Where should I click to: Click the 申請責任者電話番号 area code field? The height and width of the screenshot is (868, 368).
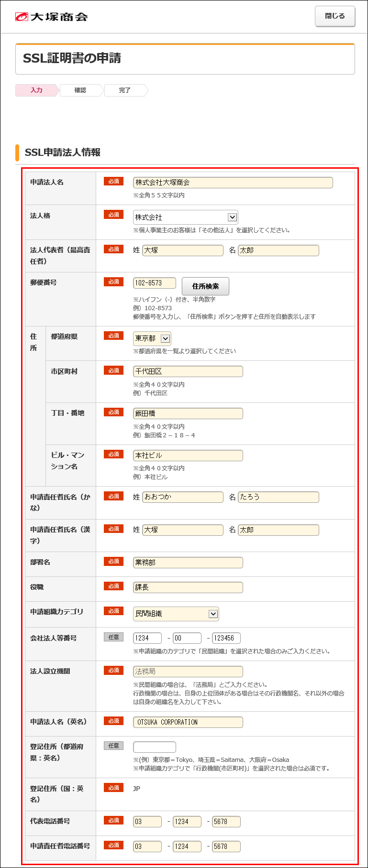147,846
